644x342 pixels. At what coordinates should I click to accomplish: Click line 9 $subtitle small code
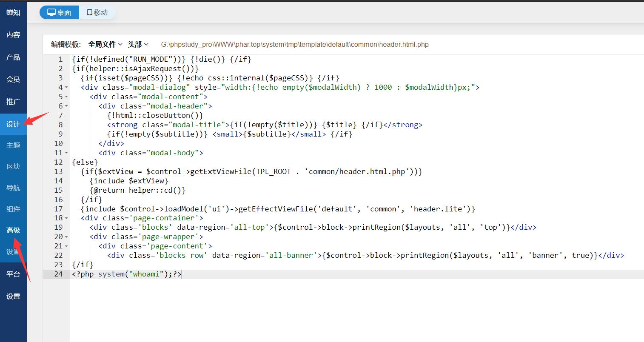click(x=230, y=134)
